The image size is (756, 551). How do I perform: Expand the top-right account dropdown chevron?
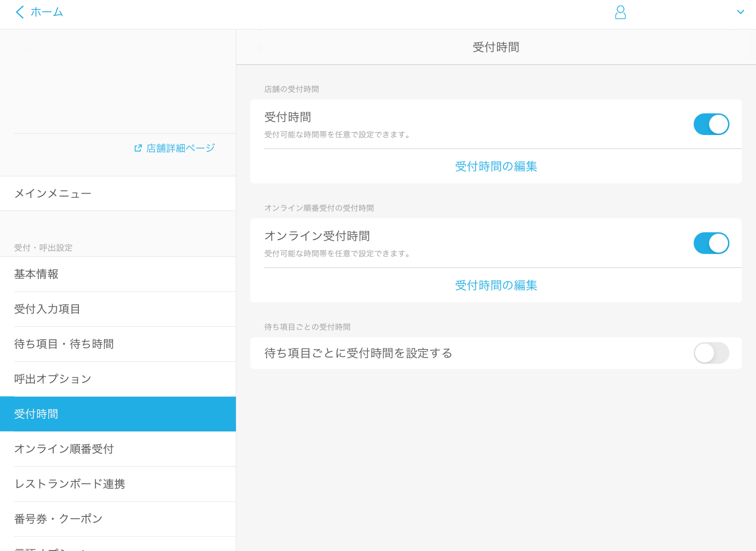coord(740,12)
